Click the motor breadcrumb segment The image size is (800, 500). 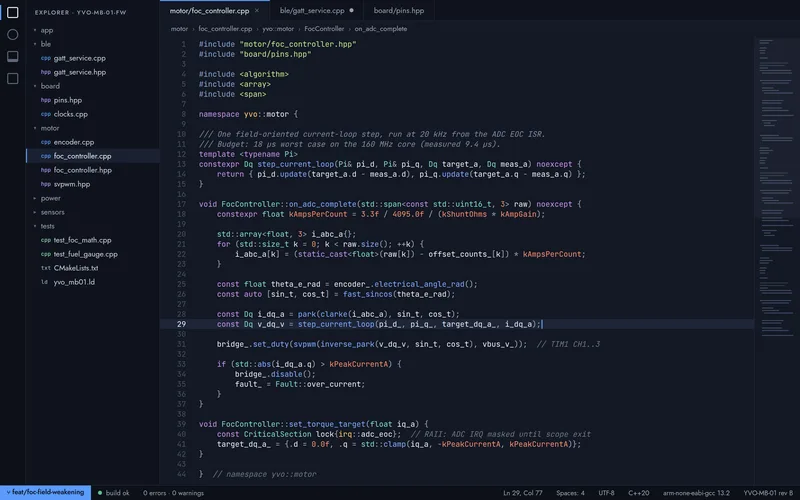179,29
